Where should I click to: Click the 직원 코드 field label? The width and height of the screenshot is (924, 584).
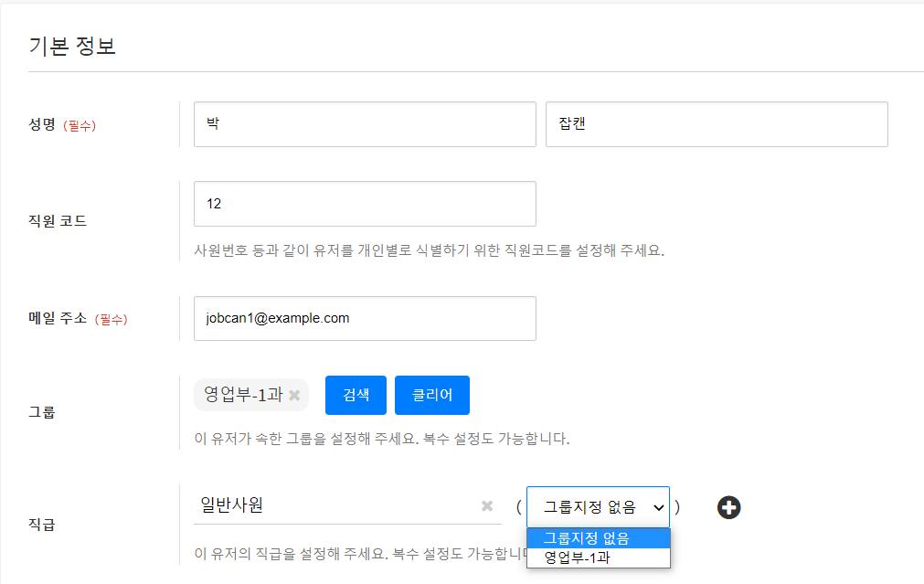pyautogui.click(x=58, y=220)
